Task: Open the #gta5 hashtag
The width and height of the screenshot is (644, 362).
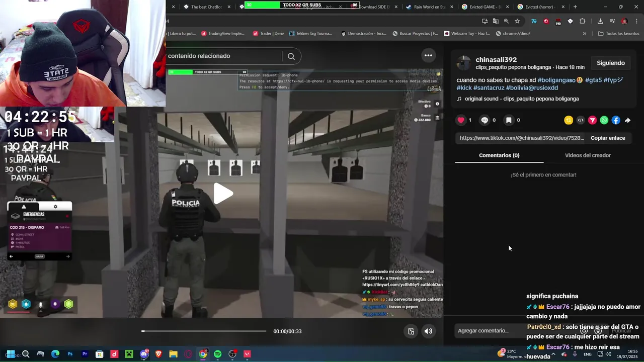Action: [593, 80]
